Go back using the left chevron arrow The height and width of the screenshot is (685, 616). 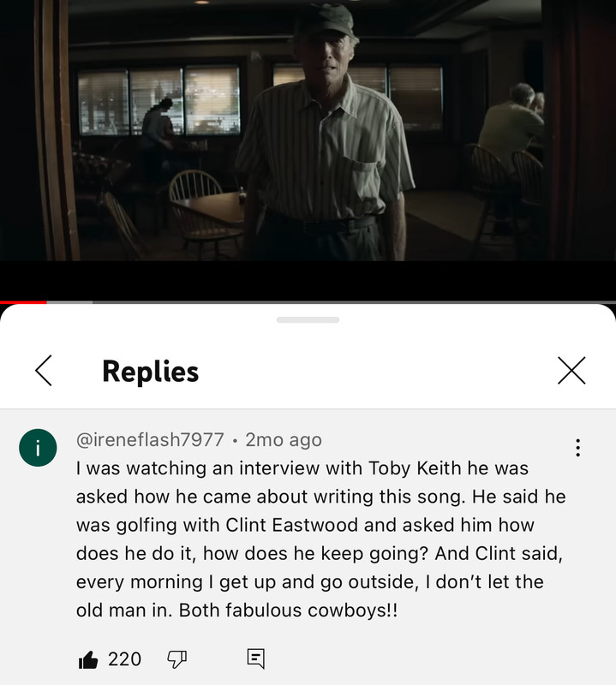click(44, 371)
